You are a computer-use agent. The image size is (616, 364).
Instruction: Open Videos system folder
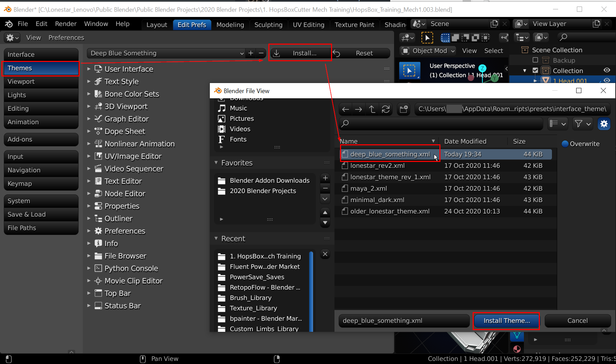(240, 129)
